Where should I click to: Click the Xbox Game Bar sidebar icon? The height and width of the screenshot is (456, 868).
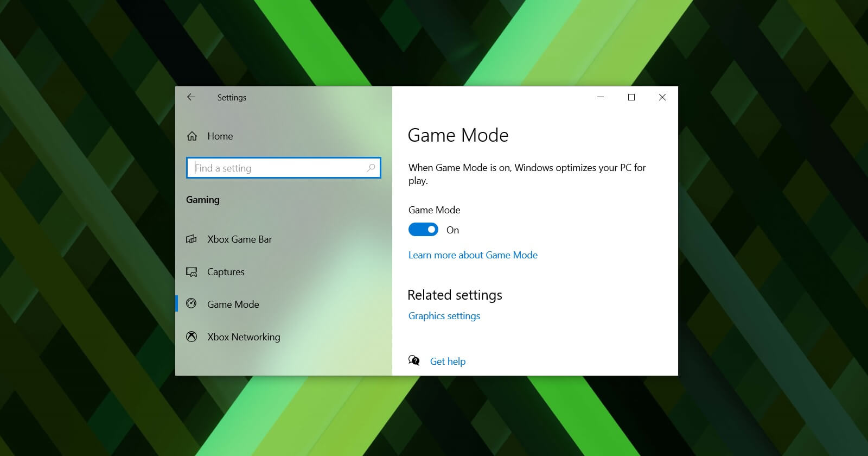pos(192,239)
